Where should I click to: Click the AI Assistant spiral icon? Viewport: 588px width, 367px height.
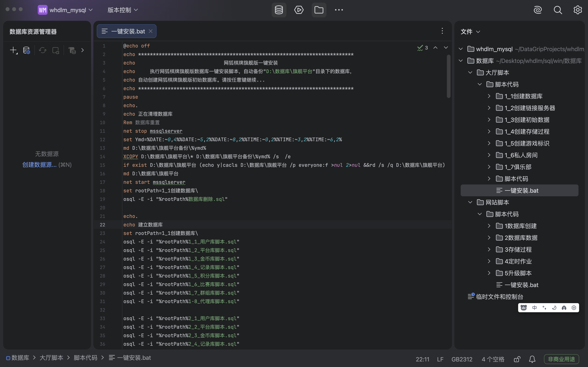(x=537, y=10)
